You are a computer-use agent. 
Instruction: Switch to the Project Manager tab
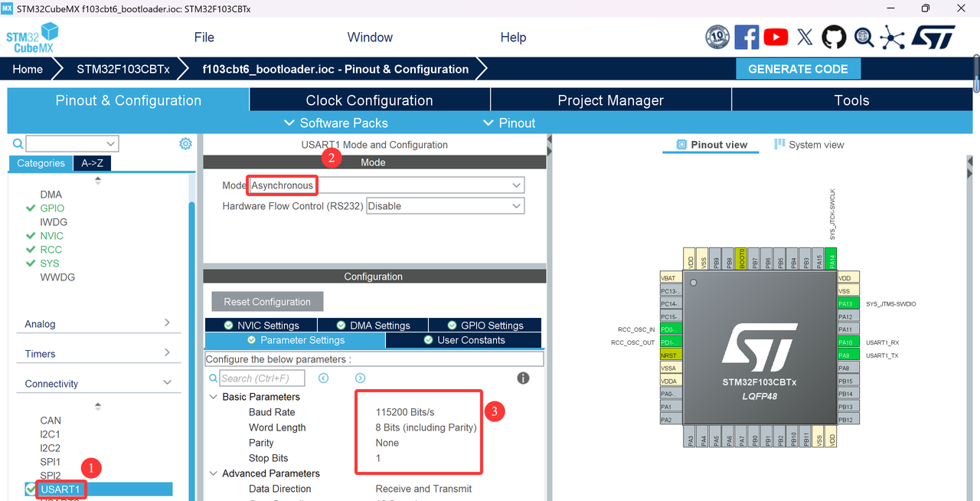pos(611,100)
